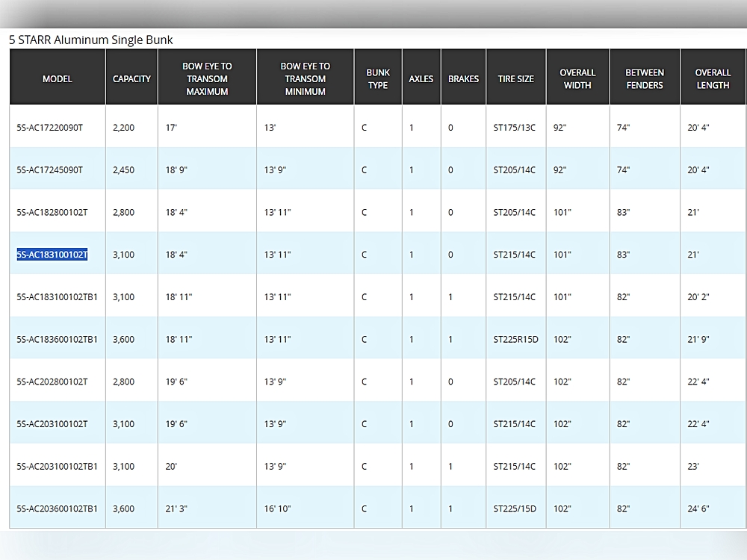
Task: Click the MODEL column header
Action: (58, 79)
